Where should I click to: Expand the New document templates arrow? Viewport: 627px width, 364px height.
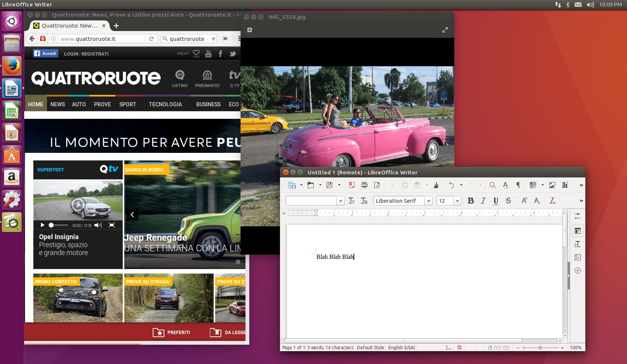coord(301,185)
